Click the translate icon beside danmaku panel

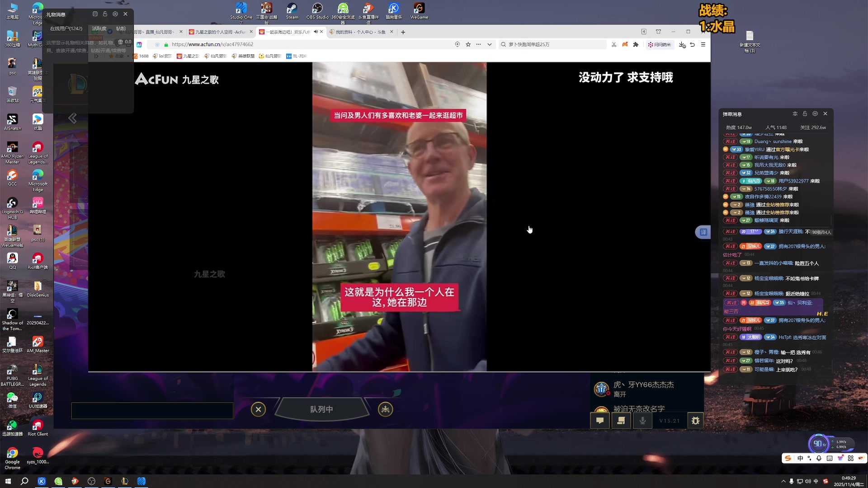pos(703,232)
